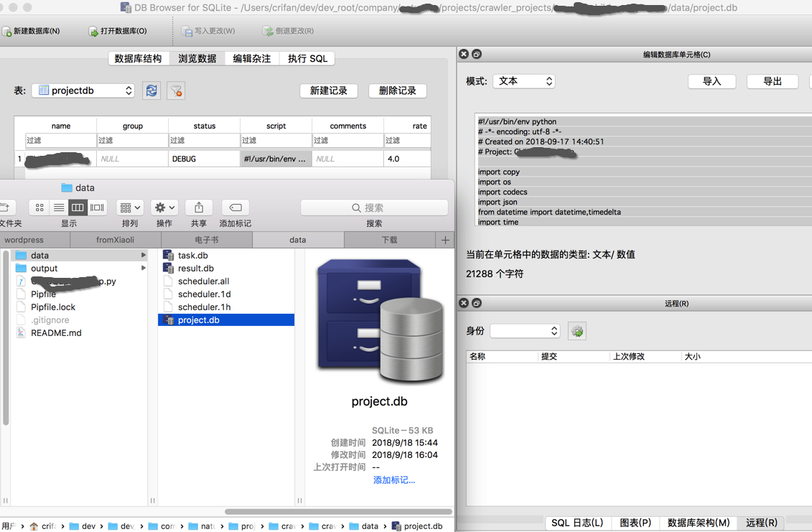Select the result.db file
Screen dimensions: 812x532
point(225,269)
